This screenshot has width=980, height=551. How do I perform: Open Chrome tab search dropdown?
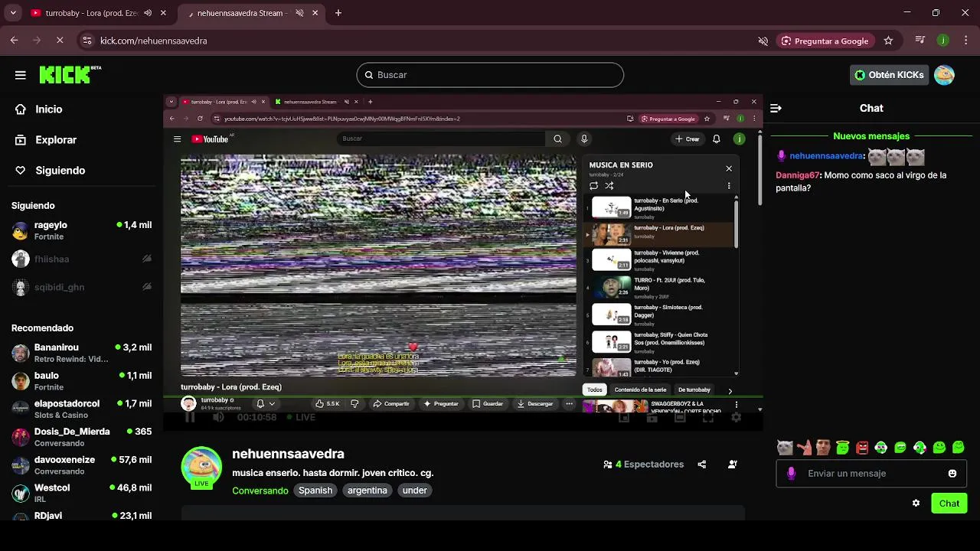point(13,13)
